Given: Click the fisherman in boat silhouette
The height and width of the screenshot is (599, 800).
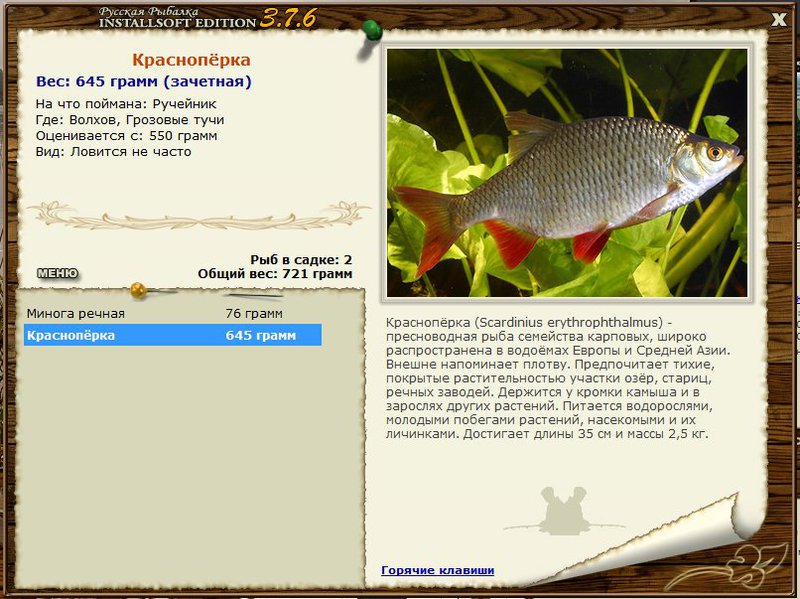Looking at the screenshot, I should pos(563,511).
